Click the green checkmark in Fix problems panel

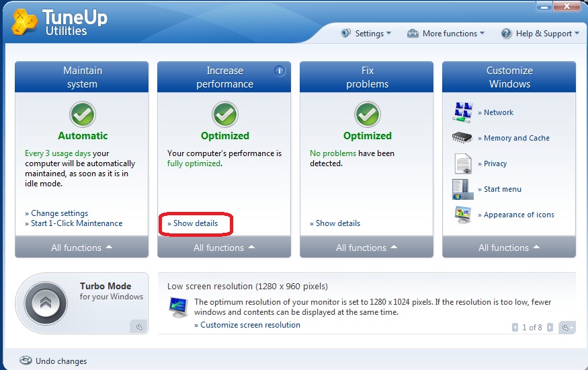(x=368, y=114)
